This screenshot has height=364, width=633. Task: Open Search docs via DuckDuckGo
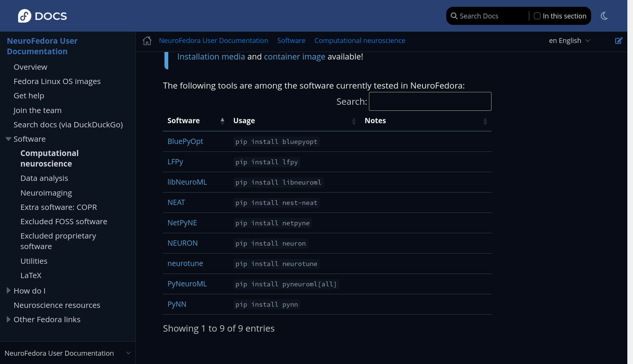click(68, 125)
